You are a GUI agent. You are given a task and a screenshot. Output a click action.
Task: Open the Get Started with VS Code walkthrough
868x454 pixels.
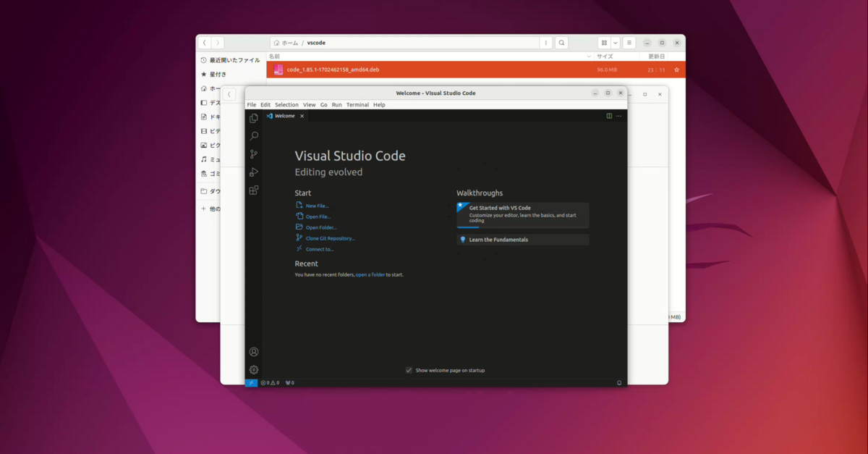[x=523, y=216]
